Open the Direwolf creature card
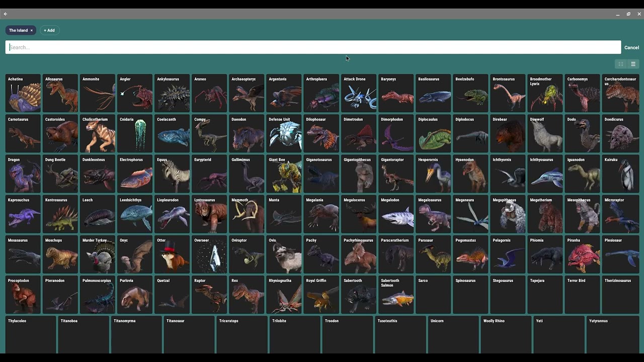644x362 pixels. (x=545, y=133)
